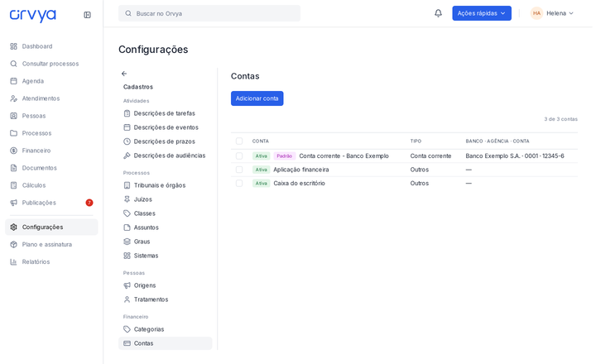596x364 pixels.
Task: Click the Juízos pin icon
Action: click(x=127, y=199)
